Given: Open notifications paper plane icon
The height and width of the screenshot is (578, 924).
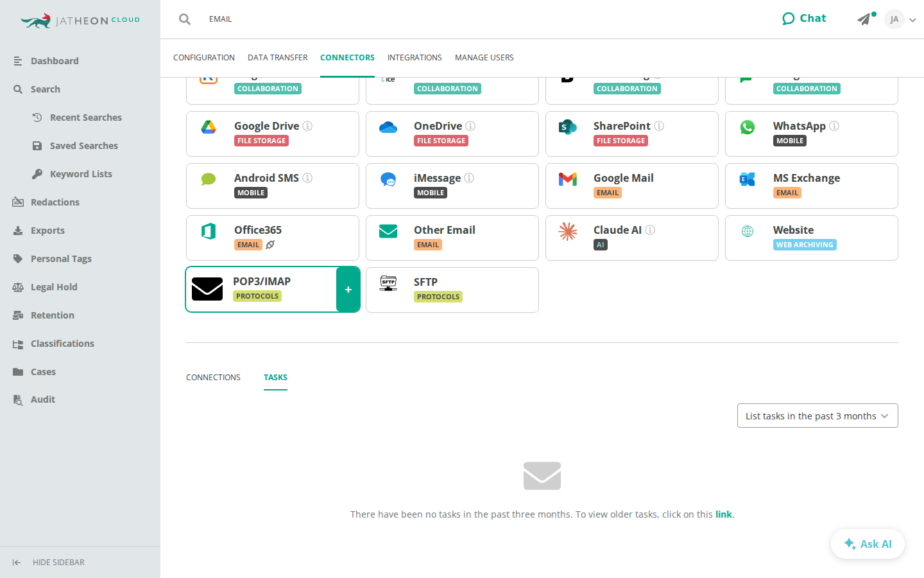Looking at the screenshot, I should 864,19.
